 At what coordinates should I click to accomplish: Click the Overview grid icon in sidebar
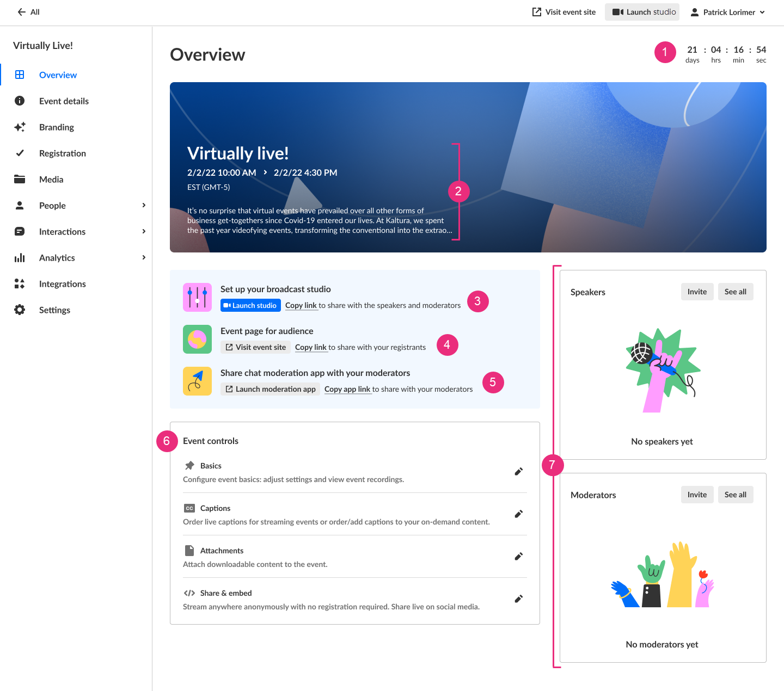pyautogui.click(x=20, y=75)
